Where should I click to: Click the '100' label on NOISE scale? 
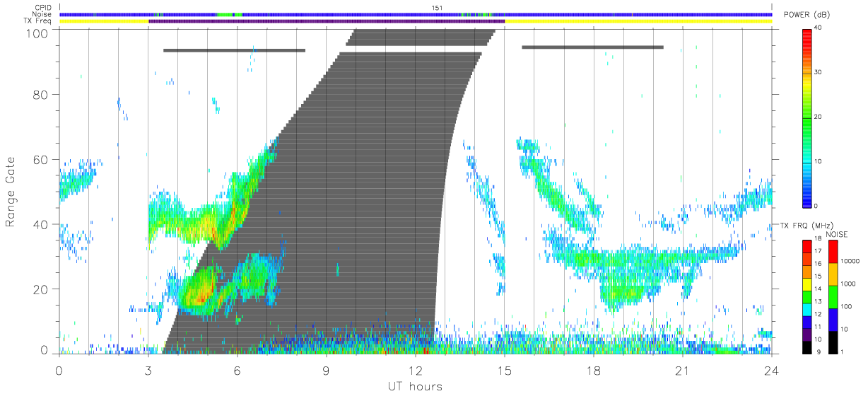(845, 306)
